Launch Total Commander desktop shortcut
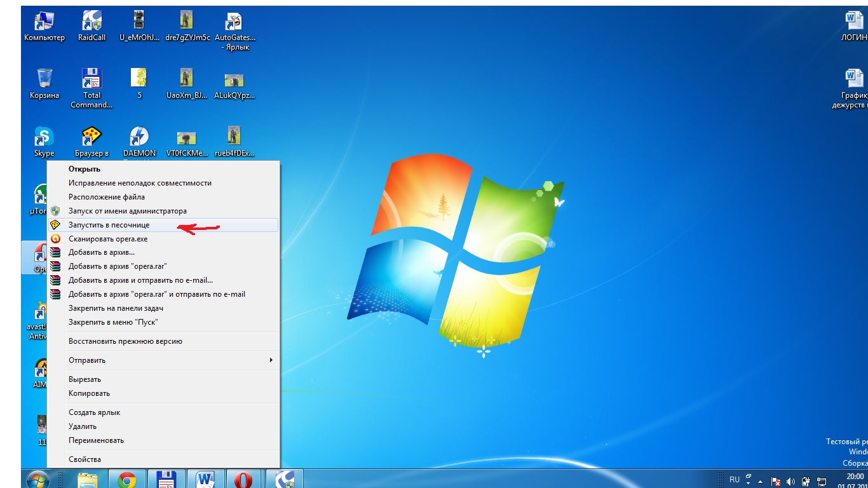Image resolution: width=868 pixels, height=488 pixels. 92,88
